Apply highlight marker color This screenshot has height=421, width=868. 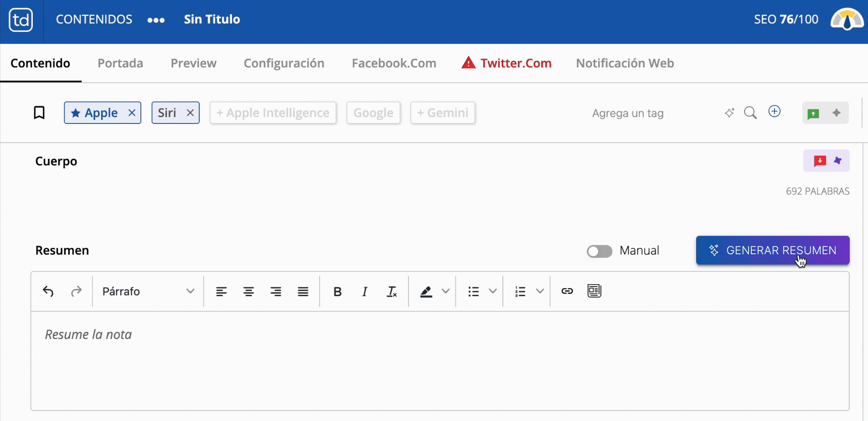pyautogui.click(x=426, y=292)
